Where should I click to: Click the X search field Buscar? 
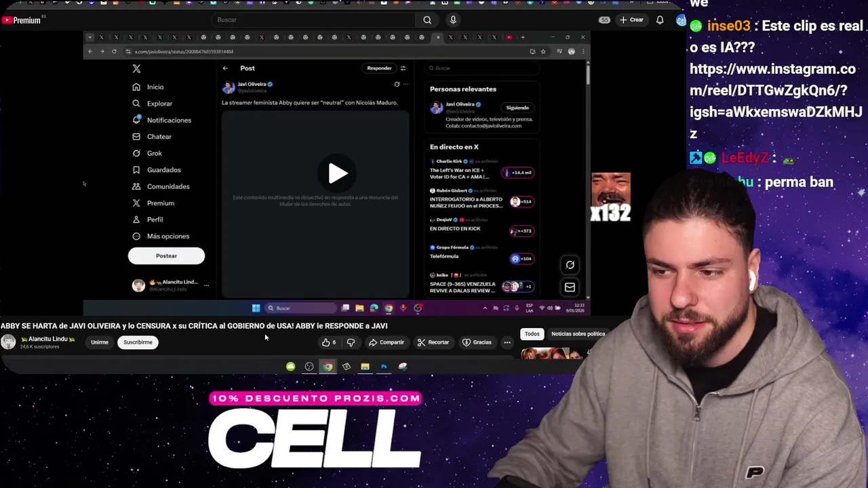482,68
